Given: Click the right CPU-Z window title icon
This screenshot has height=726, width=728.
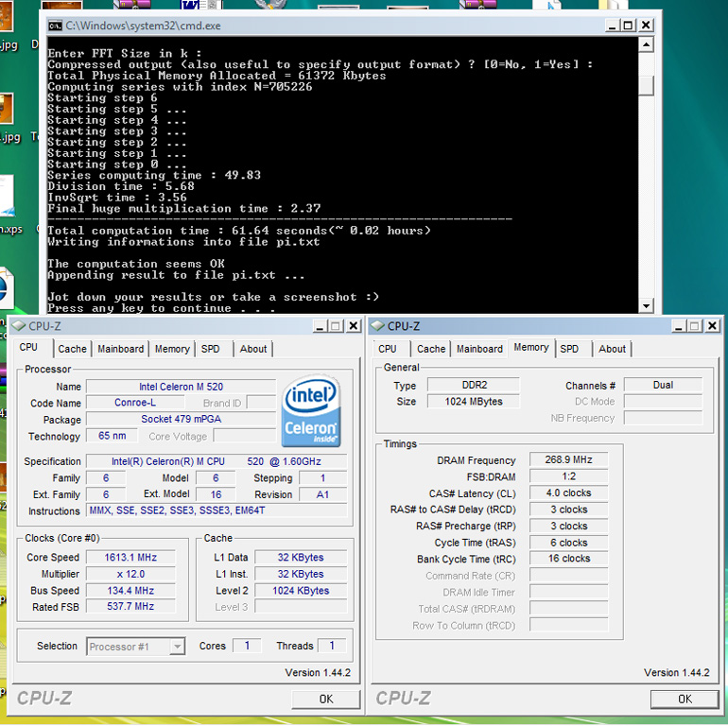Looking at the screenshot, I should click(x=377, y=326).
